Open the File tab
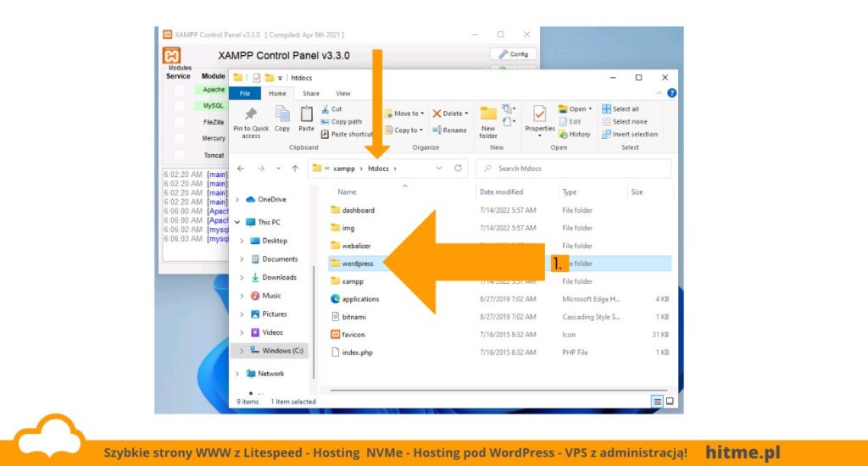868x466 pixels. [x=245, y=93]
